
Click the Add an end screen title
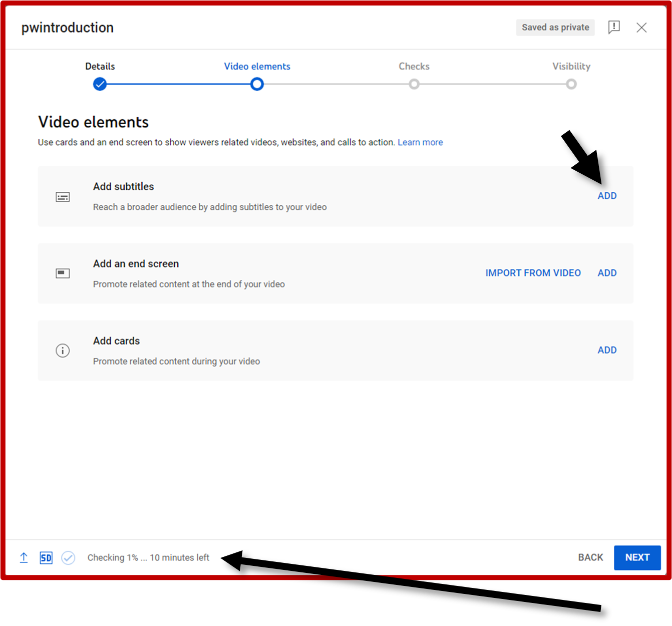pyautogui.click(x=136, y=263)
